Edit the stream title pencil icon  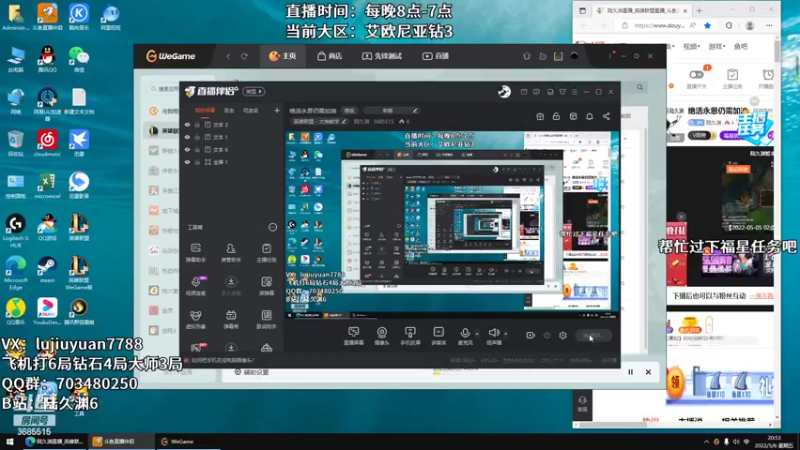click(415, 110)
